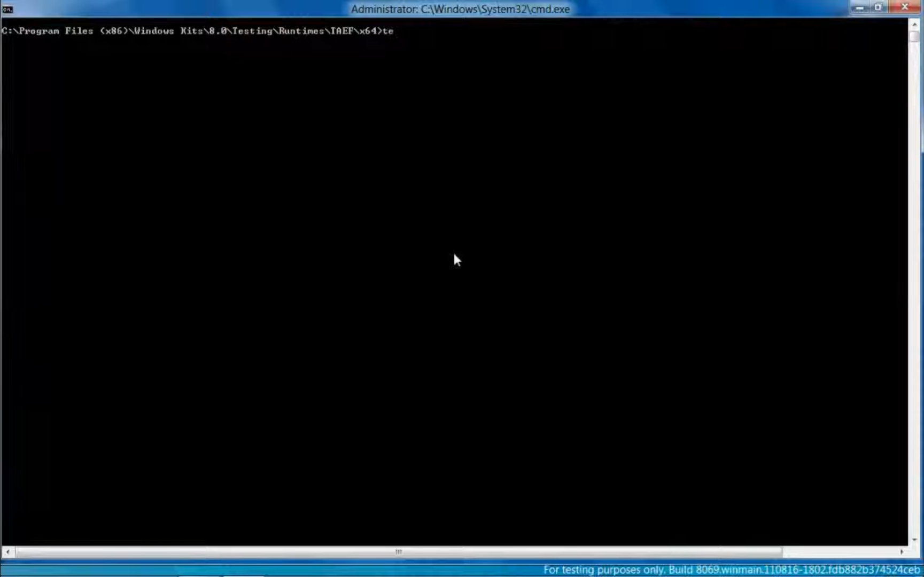924x577 pixels.
Task: Click the vertical scrollbar thumb
Action: [914, 37]
